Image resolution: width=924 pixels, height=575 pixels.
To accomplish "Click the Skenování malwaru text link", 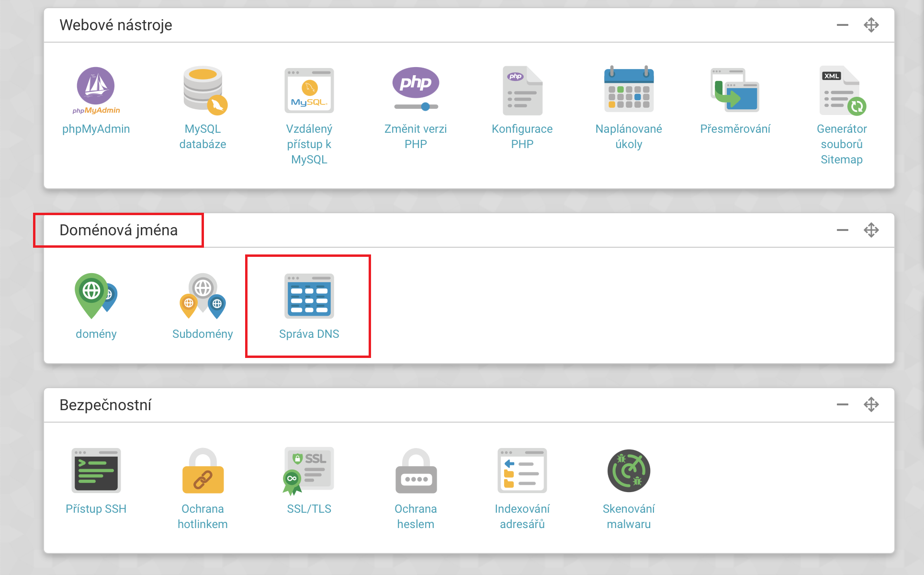I will click(x=629, y=517).
